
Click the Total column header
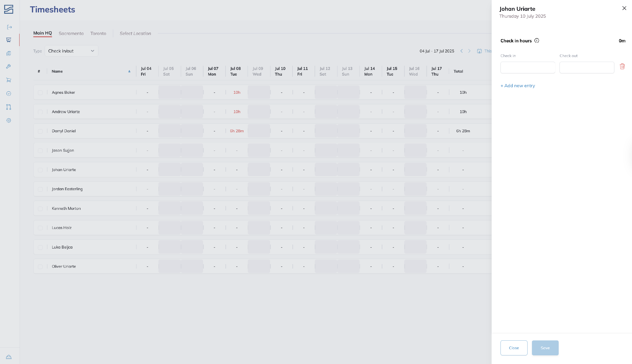coord(458,71)
